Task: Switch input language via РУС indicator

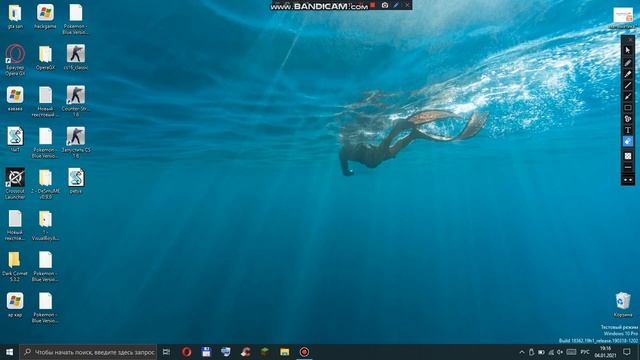Action: click(x=585, y=352)
